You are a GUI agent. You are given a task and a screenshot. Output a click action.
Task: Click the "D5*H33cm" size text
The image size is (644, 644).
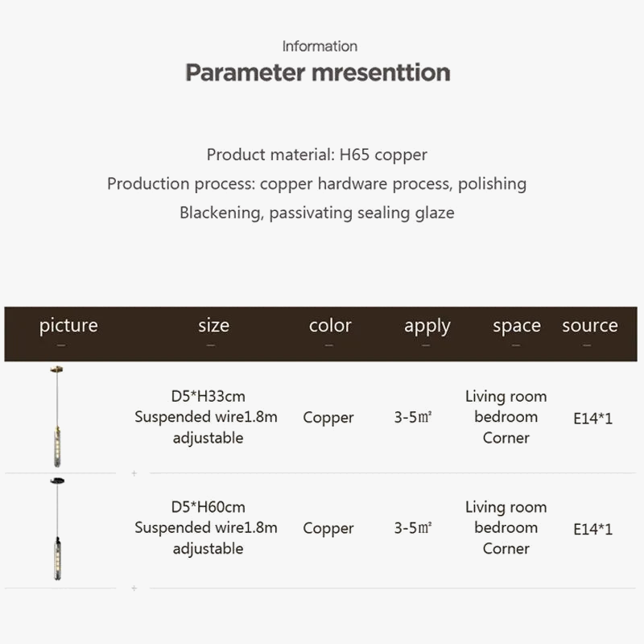208,396
